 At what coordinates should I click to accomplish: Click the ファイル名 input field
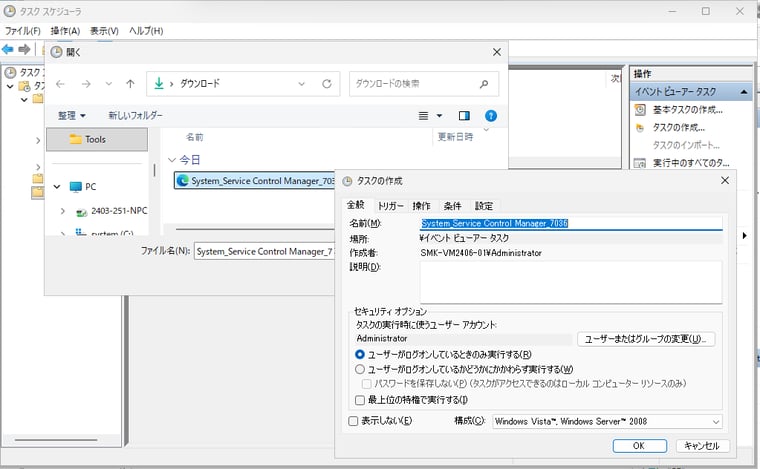[x=264, y=251]
